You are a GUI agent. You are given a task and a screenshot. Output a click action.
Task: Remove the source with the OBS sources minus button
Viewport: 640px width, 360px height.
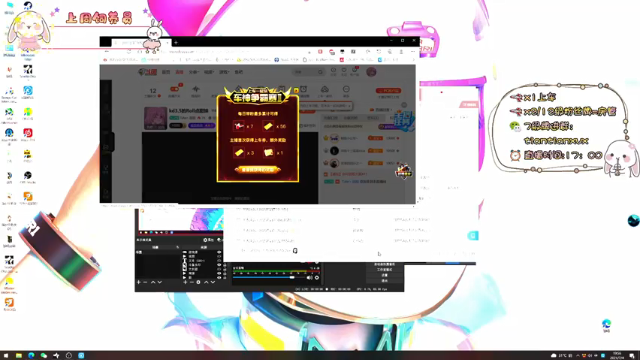(191, 282)
